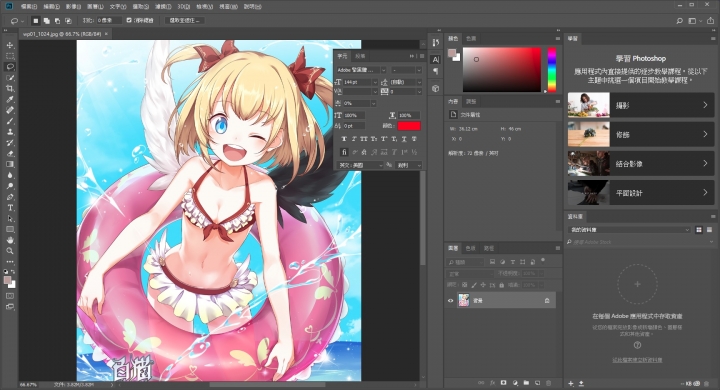
Task: Open the 平面設計 graphic design tutorial
Action: [641, 193]
